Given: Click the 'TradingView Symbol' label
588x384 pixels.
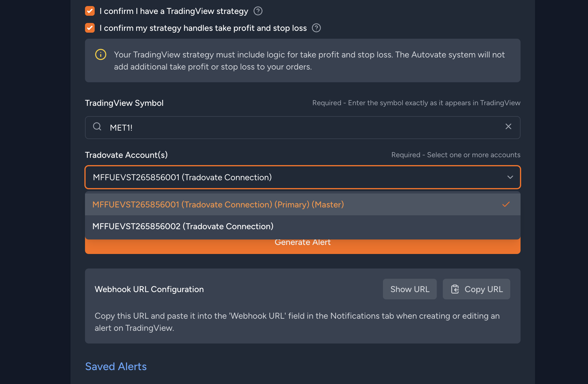Looking at the screenshot, I should coord(124,103).
